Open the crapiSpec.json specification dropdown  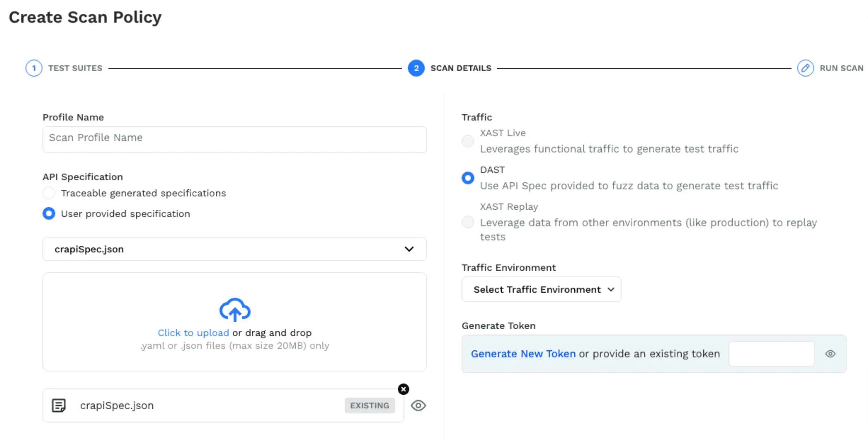[x=235, y=249]
